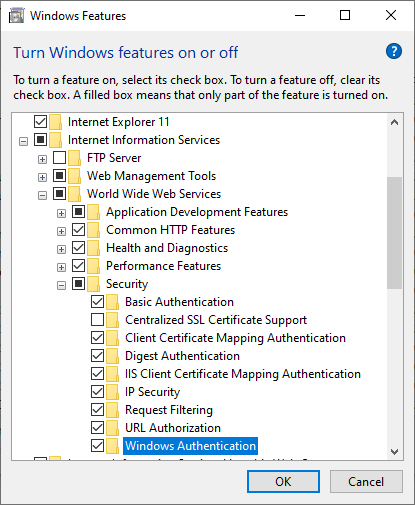Uncheck the IP Security checkbox
The image size is (415, 505).
[x=97, y=391]
